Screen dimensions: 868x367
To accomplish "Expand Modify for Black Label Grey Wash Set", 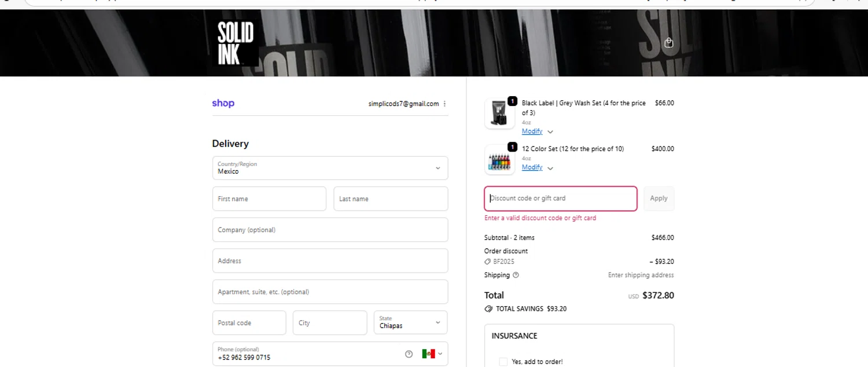I will tap(550, 132).
